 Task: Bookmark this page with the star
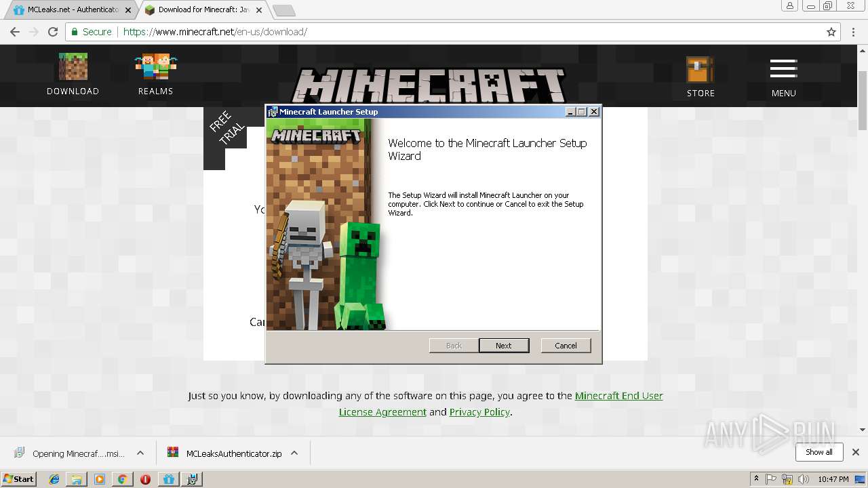(x=831, y=32)
